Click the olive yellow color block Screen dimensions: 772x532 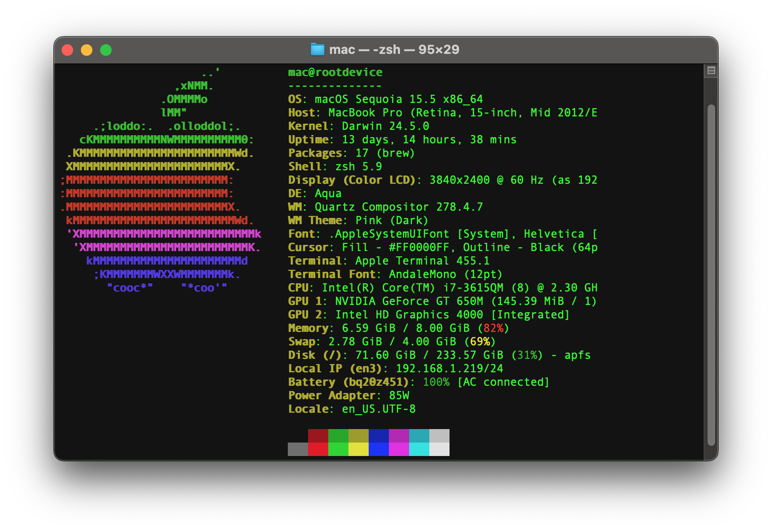point(359,436)
